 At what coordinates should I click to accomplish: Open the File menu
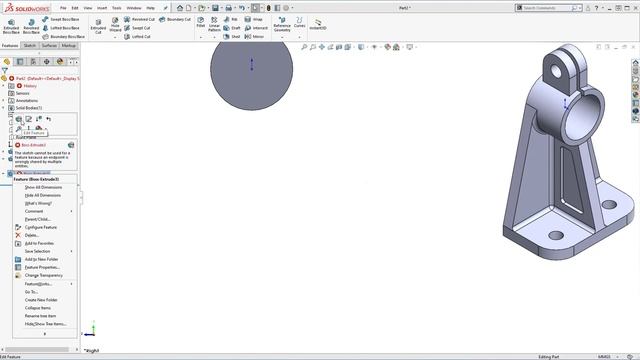point(63,8)
